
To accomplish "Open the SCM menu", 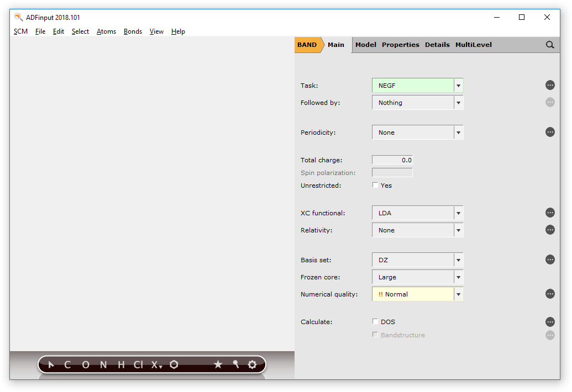I will [x=21, y=31].
